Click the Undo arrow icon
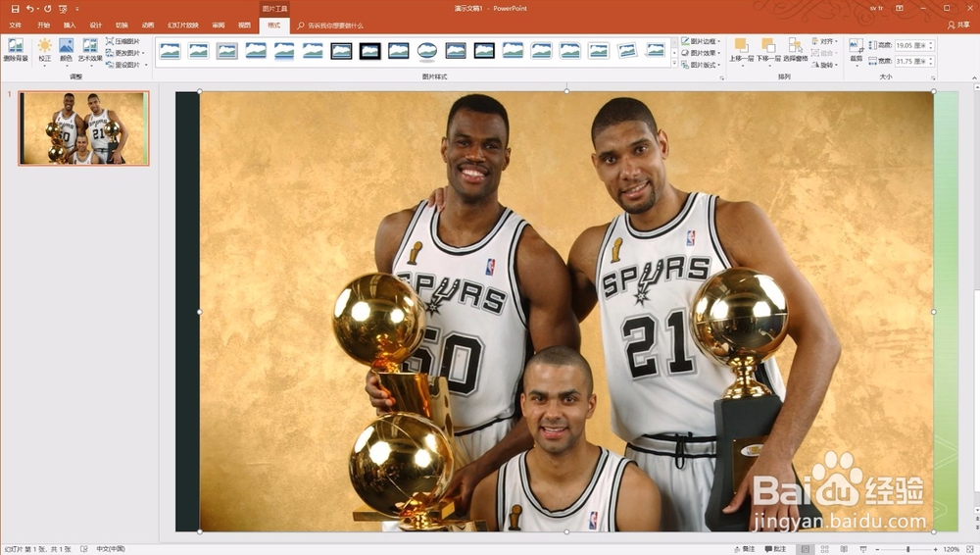Screen dimensions: 980x555 (x=29, y=9)
